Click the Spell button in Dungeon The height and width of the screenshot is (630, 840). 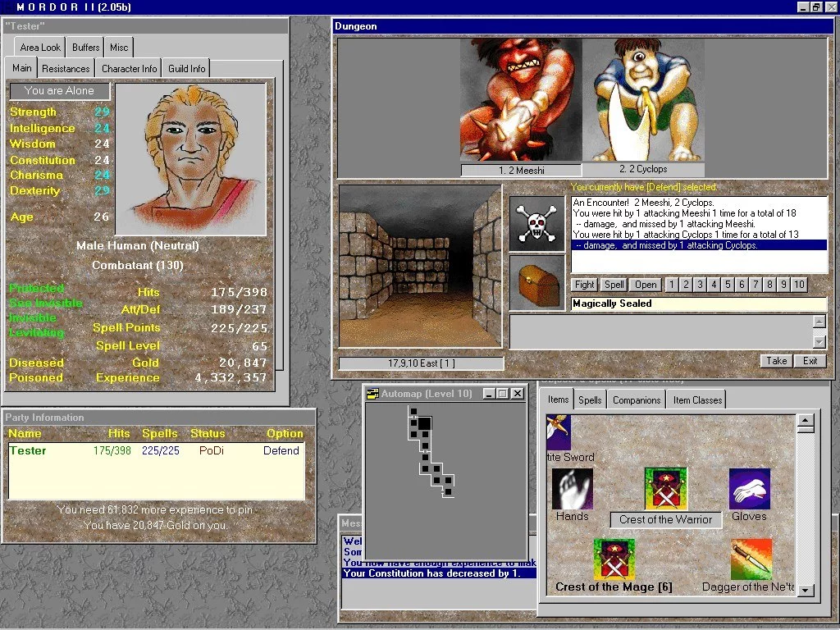pos(614,285)
